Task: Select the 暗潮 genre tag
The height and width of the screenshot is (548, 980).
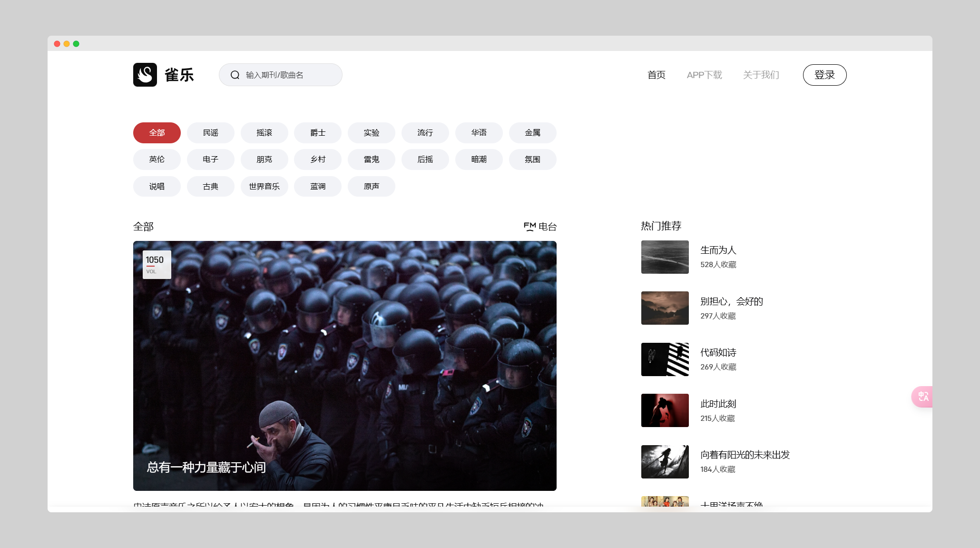Action: [479, 159]
